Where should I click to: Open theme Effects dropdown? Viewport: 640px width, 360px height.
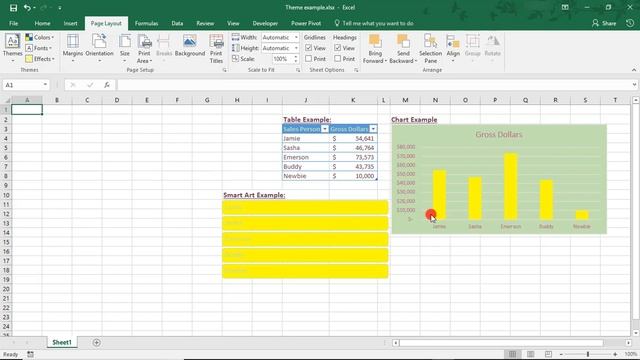[x=40, y=59]
